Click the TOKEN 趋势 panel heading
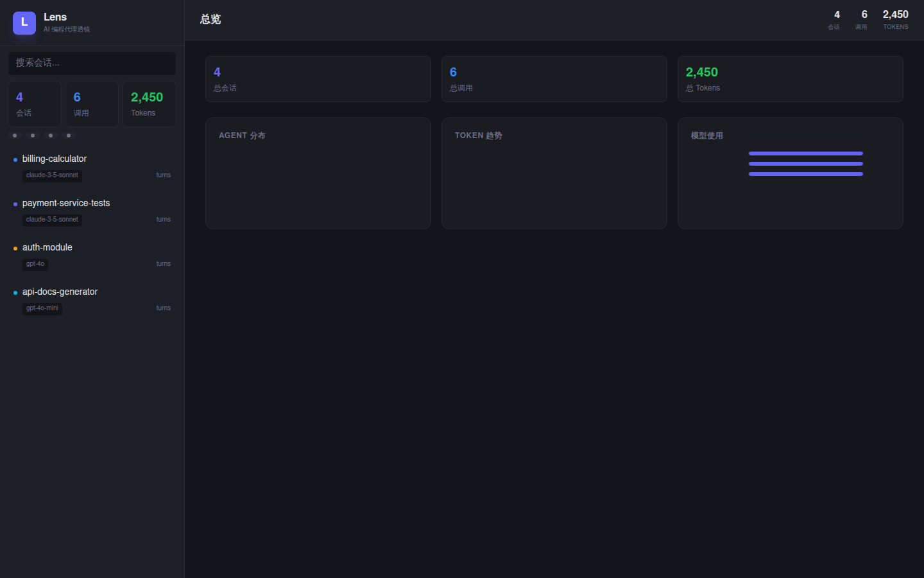The image size is (924, 578). [479, 136]
